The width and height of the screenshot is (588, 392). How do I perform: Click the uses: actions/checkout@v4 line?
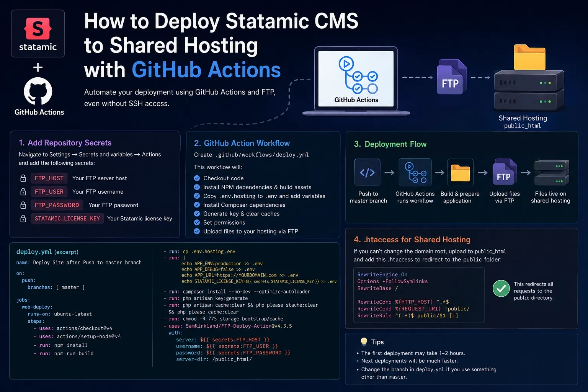pos(73,328)
